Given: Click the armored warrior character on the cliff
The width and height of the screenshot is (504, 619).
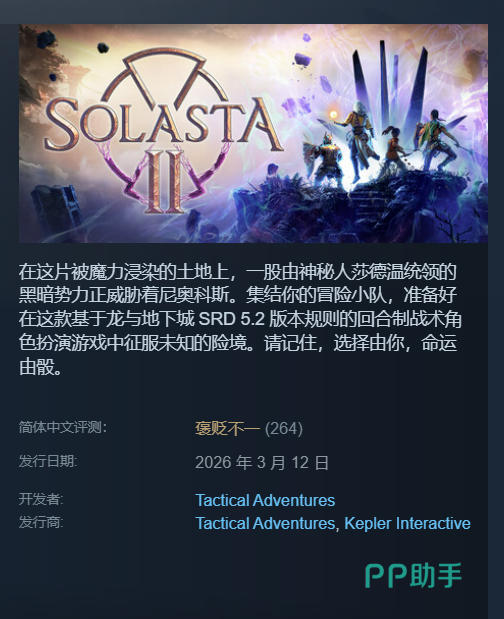Looking at the screenshot, I should (x=327, y=159).
